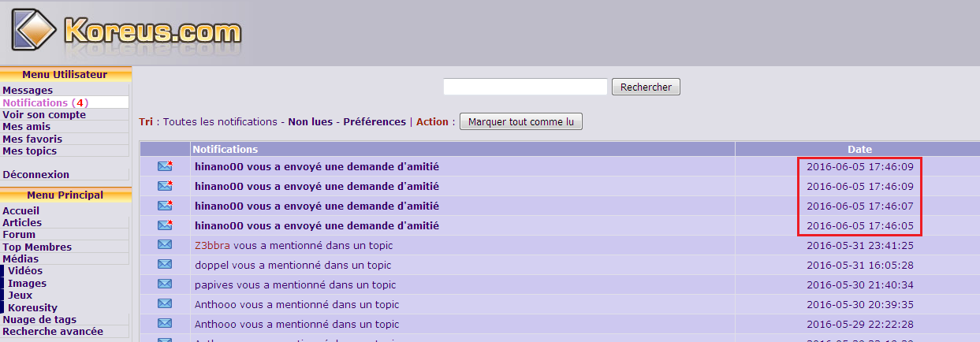The height and width of the screenshot is (342, 980).
Task: Click the envelope icon beside papives' mention
Action: [165, 284]
